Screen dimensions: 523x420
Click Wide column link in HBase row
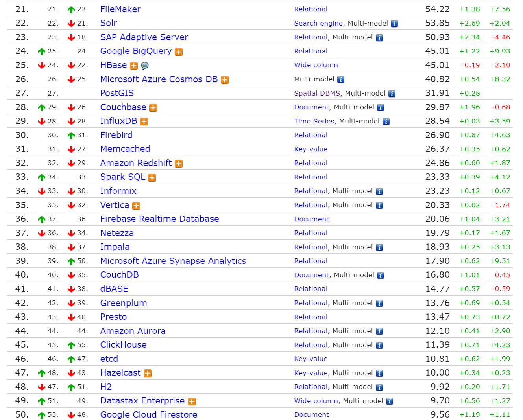(x=316, y=65)
